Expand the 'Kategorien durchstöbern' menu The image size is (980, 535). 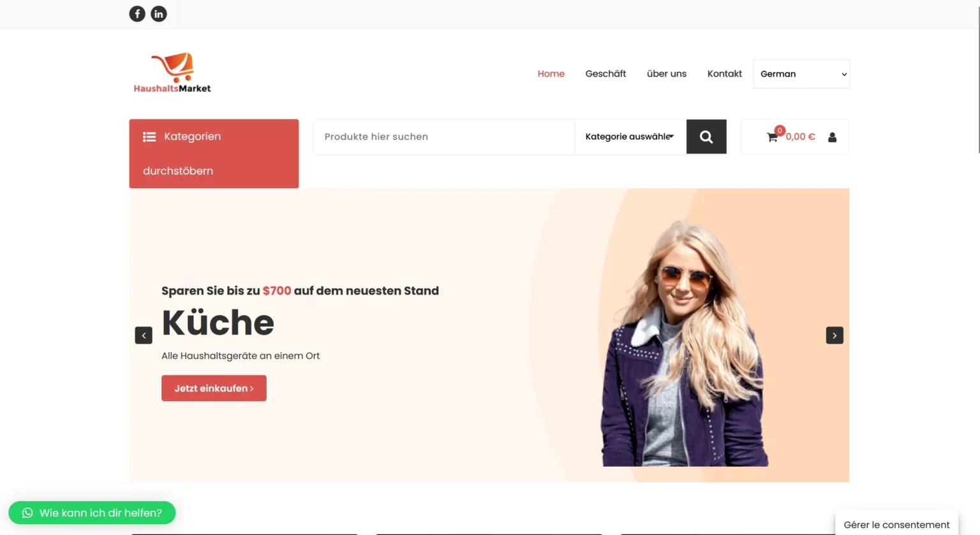(x=214, y=154)
